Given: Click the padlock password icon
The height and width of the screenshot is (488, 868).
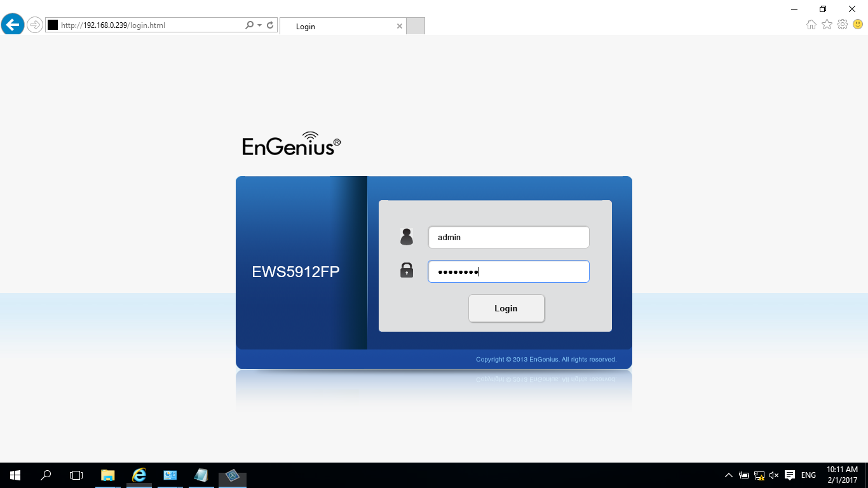Looking at the screenshot, I should [407, 270].
